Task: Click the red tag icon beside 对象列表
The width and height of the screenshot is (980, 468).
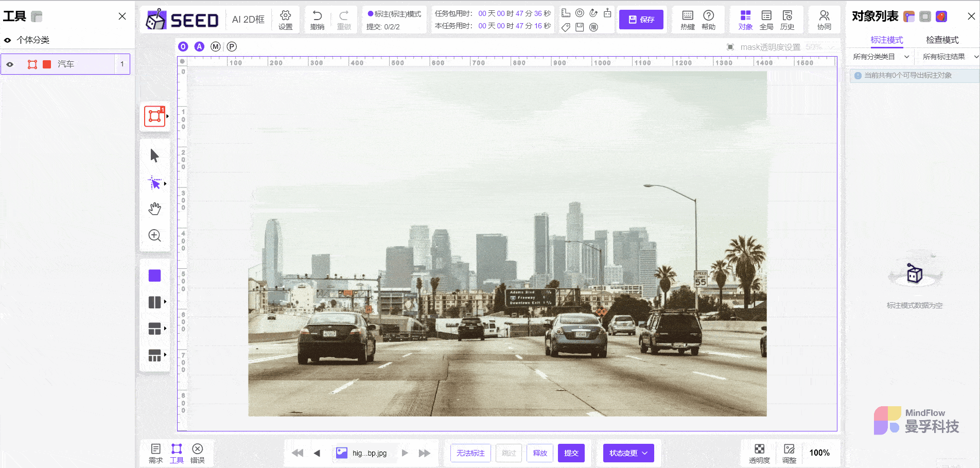Action: click(x=941, y=16)
